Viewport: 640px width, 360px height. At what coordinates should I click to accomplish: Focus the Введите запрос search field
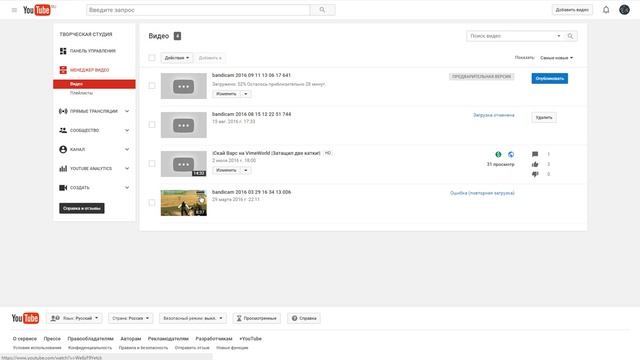(x=198, y=10)
